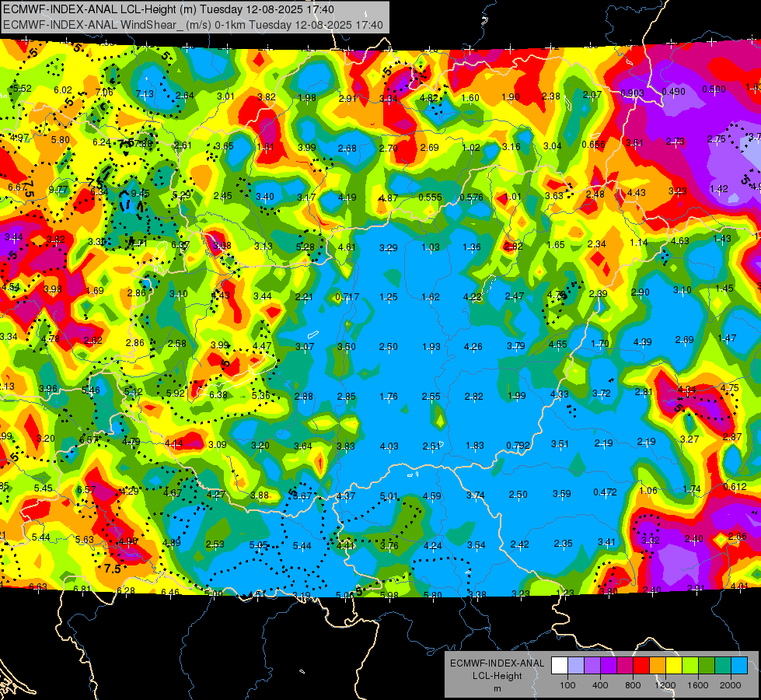Click the wind shear value 0.490
Viewport: 761px width, 700px height.
click(x=674, y=91)
